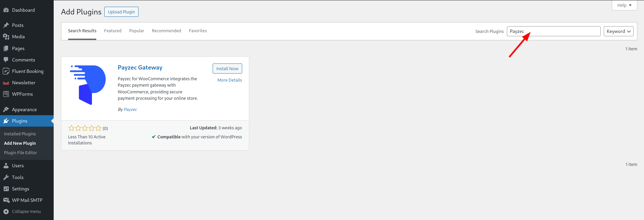Click the Comments speech bubble icon

click(6, 60)
